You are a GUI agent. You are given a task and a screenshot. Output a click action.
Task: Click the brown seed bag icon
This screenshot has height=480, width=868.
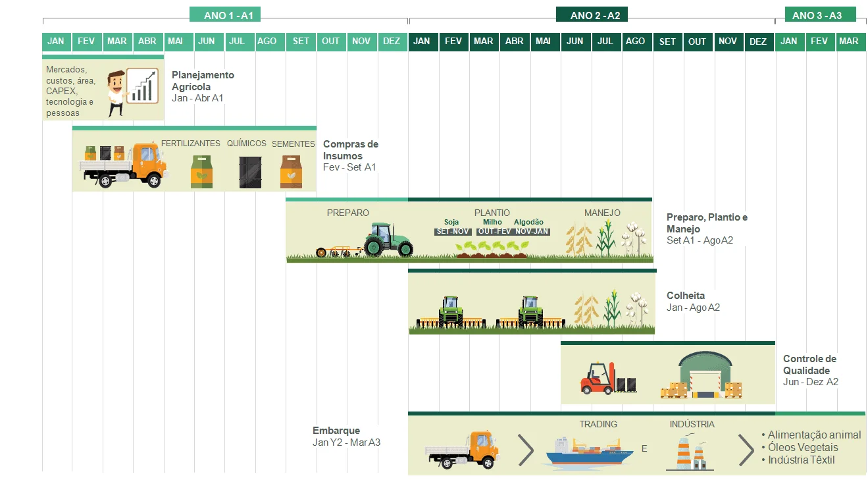coord(291,172)
